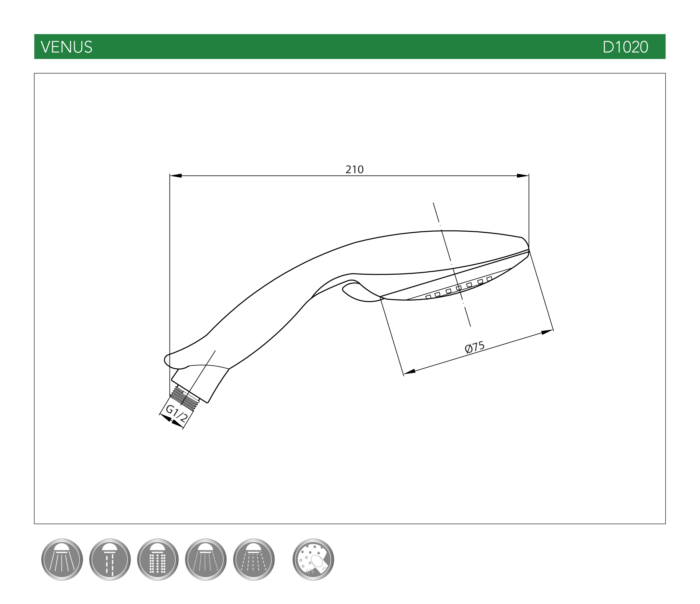Click the VENUS title in the green header

click(x=67, y=47)
